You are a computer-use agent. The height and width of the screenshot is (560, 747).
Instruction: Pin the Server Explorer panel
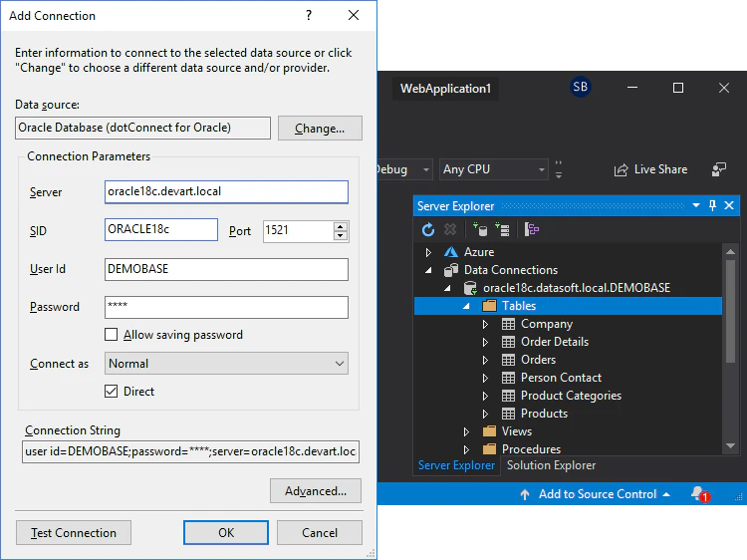(713, 205)
